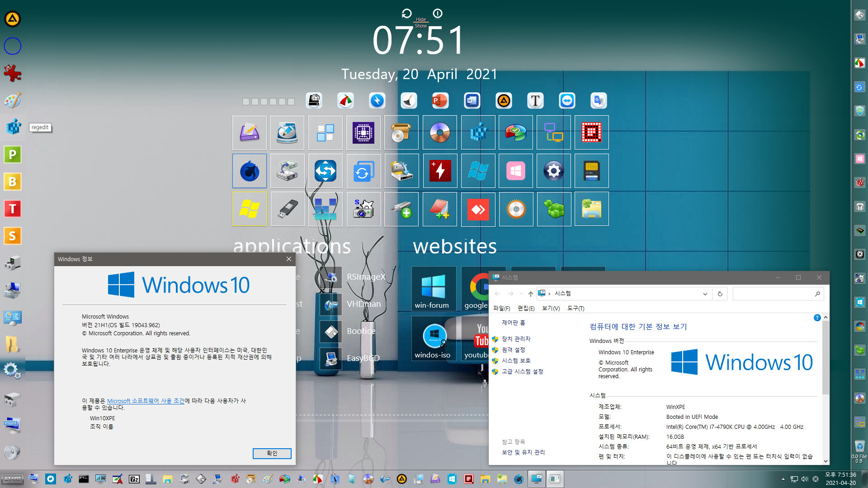This screenshot has height=488, width=868.
Task: Open the 7z icon on the taskbar
Action: coord(134,479)
